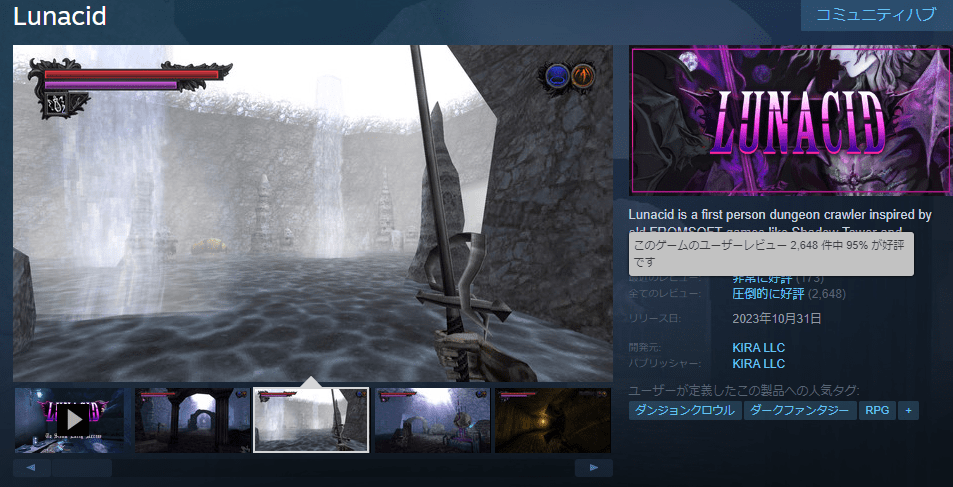Open the 圧倒的に好評 all reviews link
Image resolution: width=953 pixels, height=487 pixels.
pyautogui.click(x=768, y=294)
